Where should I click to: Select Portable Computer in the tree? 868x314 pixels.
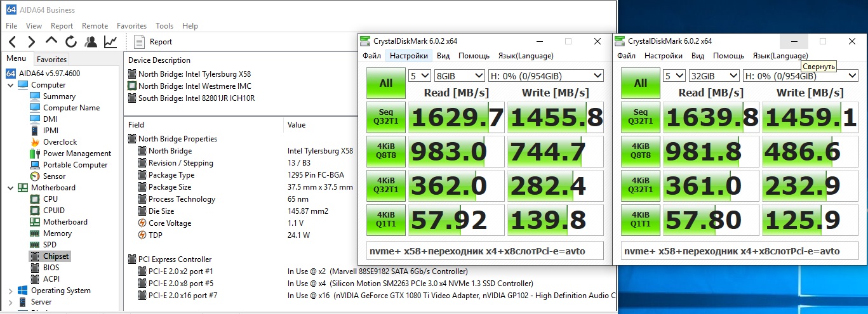75,165
